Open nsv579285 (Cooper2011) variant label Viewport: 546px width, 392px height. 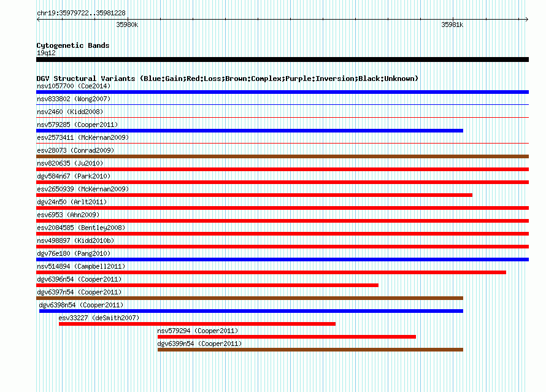click(x=77, y=125)
